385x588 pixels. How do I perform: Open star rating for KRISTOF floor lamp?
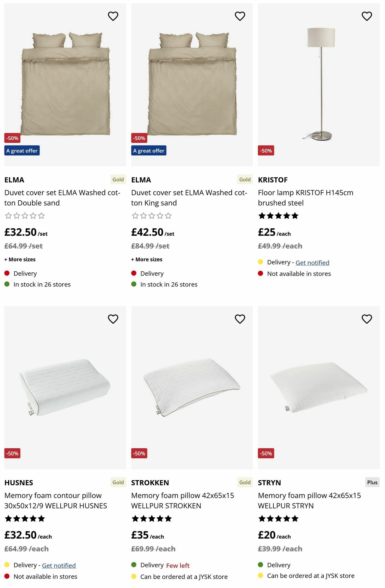[278, 216]
